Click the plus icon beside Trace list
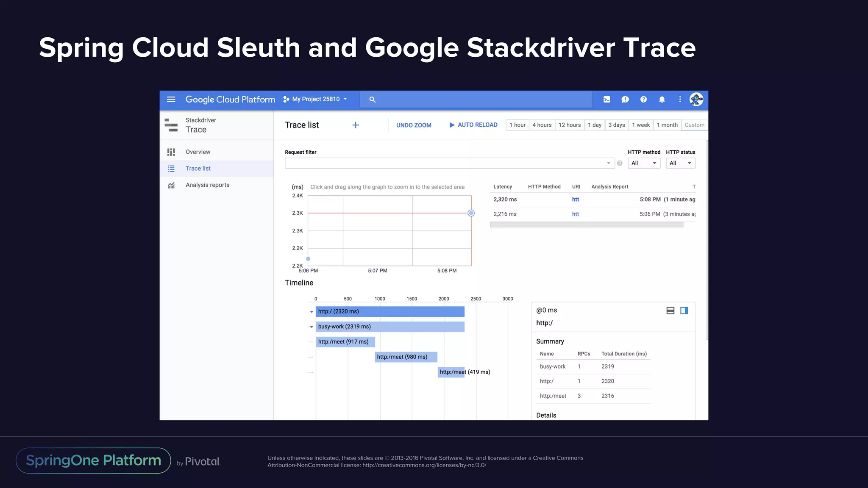The height and width of the screenshot is (488, 868). pos(356,125)
